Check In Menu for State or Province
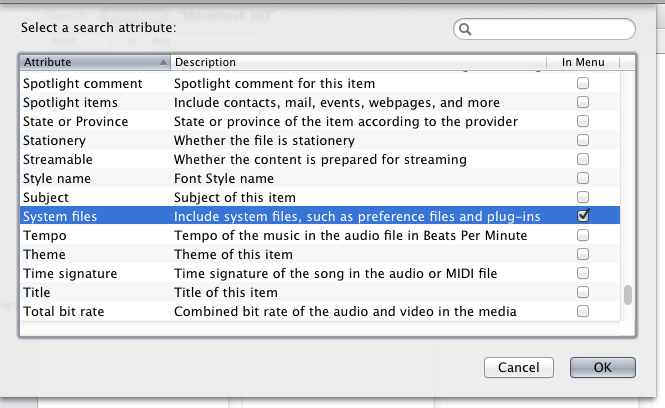 click(583, 121)
